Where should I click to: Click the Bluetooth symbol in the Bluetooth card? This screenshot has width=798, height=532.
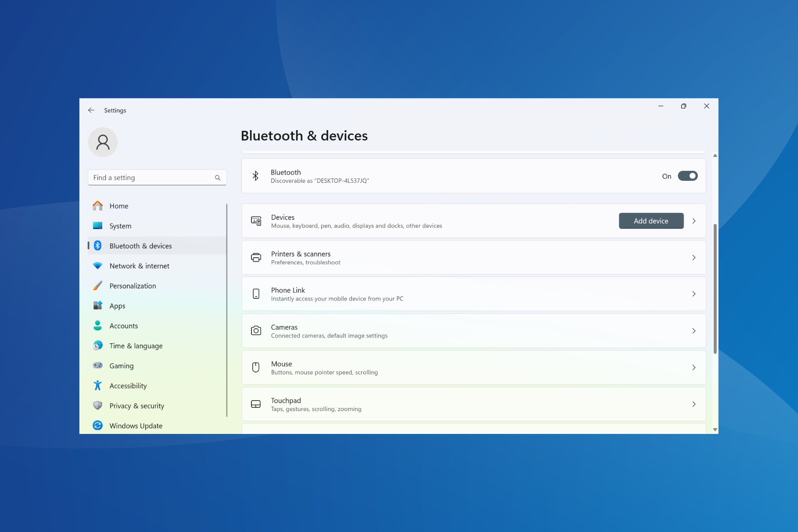point(256,176)
